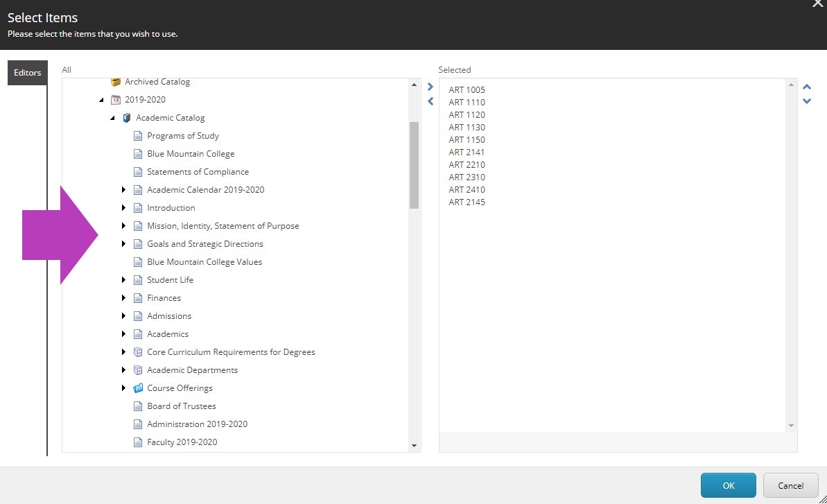Expand Core Curriculum Requirements for Degrees
The image size is (827, 504).
pos(123,352)
